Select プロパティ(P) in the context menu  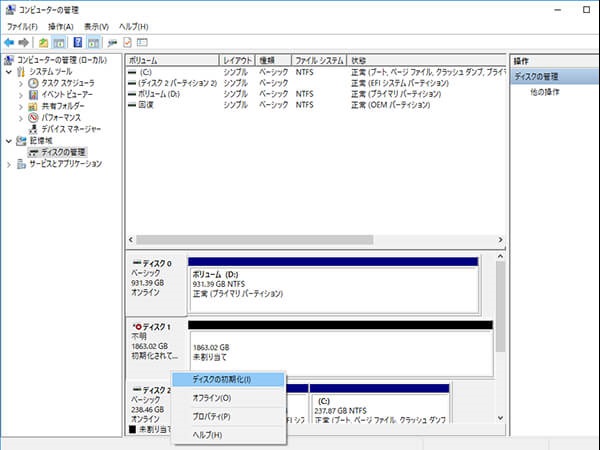tap(211, 416)
